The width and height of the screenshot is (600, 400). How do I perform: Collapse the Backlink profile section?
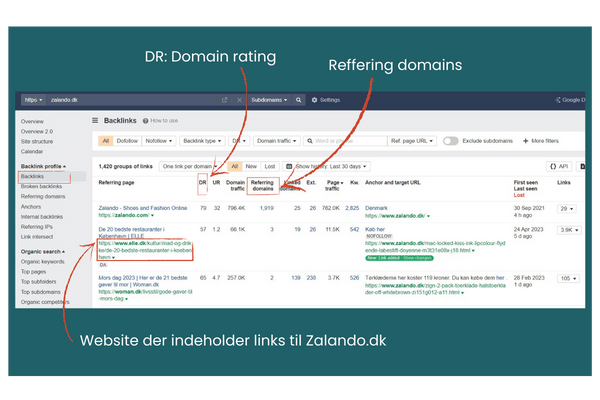pos(43,166)
